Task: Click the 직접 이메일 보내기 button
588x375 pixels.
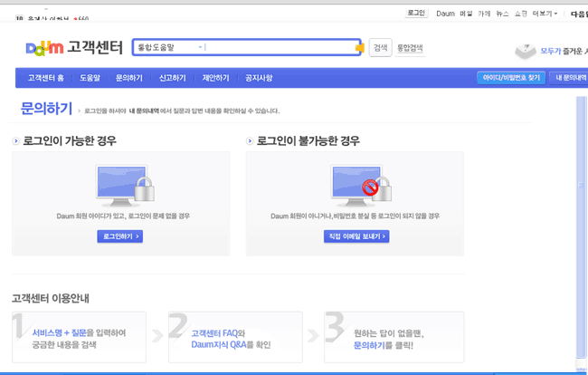Action: point(356,236)
